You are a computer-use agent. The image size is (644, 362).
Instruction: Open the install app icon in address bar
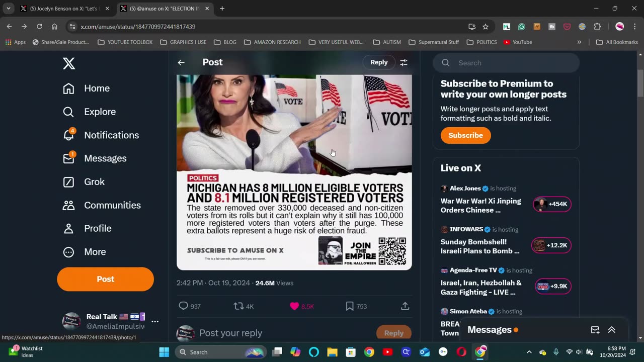[472, 27]
